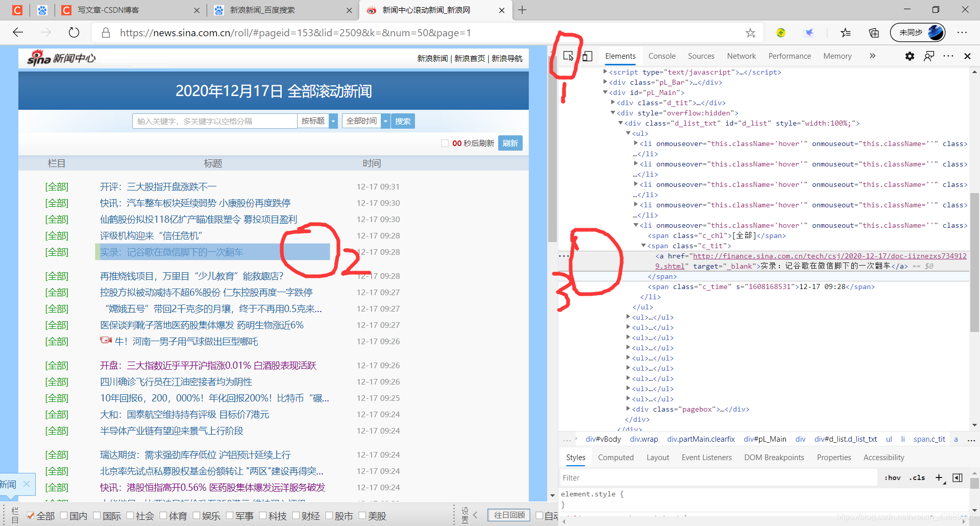The image size is (980, 526).
Task: Switch to the Sources tab
Action: (x=701, y=56)
